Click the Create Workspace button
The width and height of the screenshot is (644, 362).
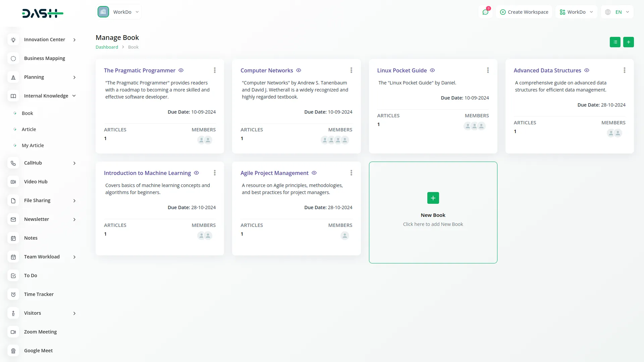coord(524,12)
